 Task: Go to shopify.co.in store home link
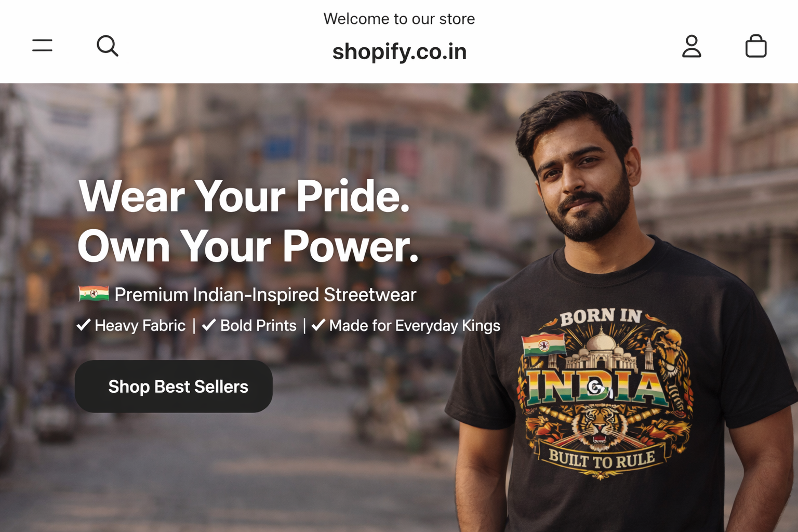click(399, 51)
